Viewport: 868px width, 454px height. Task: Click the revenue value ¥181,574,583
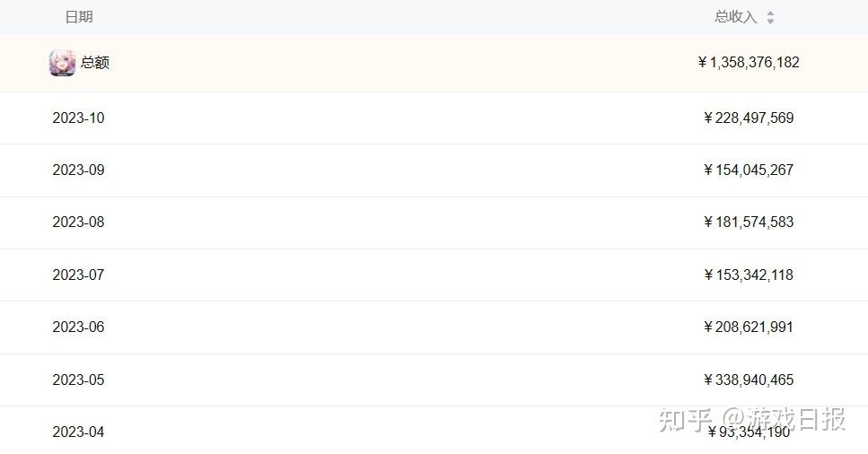pos(749,222)
